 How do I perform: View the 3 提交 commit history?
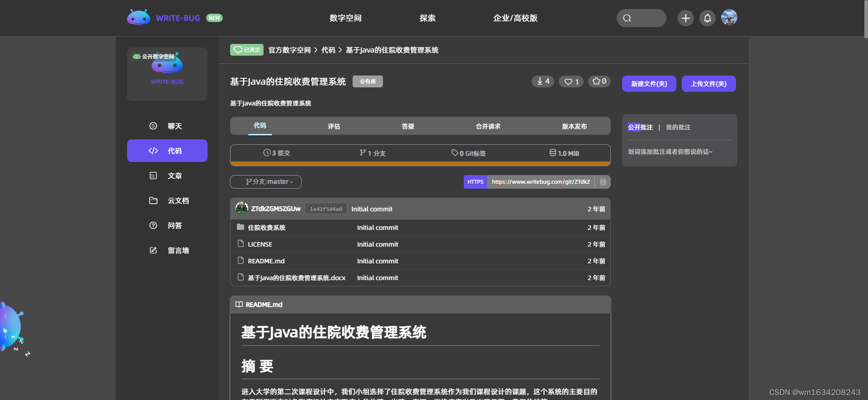[x=277, y=153]
